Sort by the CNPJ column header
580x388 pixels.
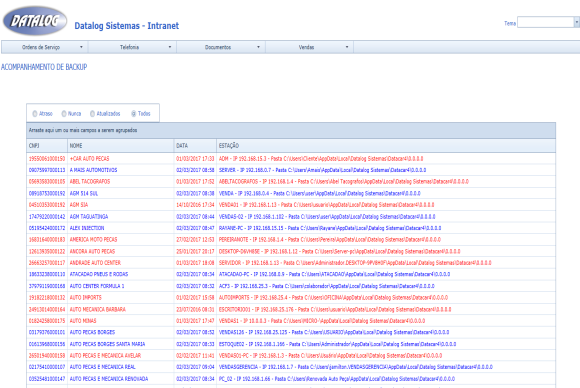pos(47,146)
